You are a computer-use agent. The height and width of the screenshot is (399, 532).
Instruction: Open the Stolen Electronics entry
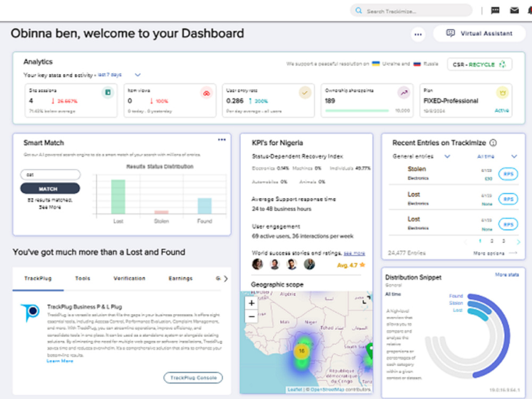click(453, 173)
